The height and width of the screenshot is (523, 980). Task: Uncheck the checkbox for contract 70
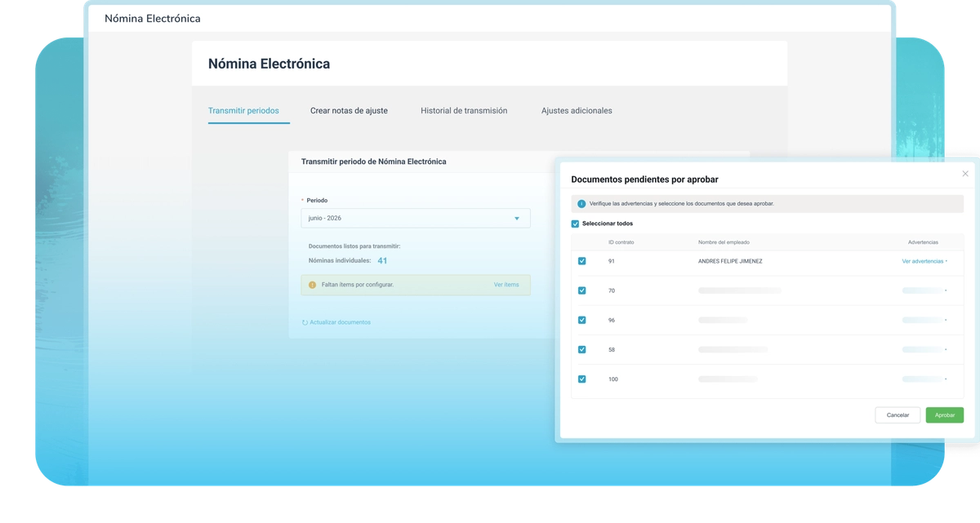pyautogui.click(x=582, y=290)
